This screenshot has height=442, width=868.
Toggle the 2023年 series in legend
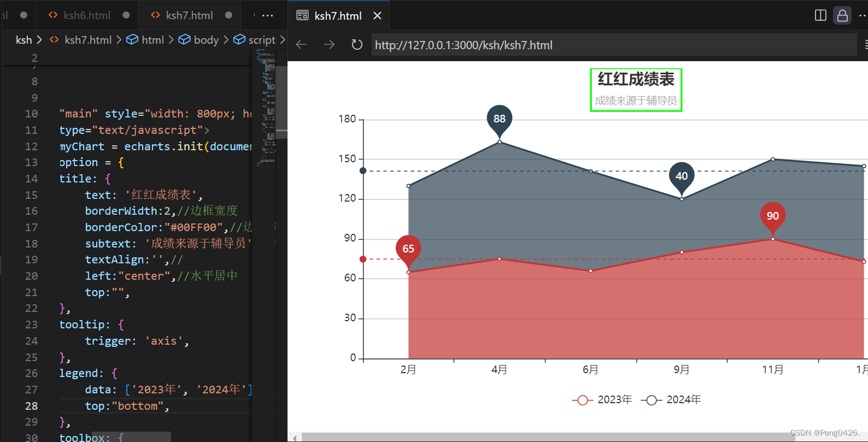click(602, 400)
